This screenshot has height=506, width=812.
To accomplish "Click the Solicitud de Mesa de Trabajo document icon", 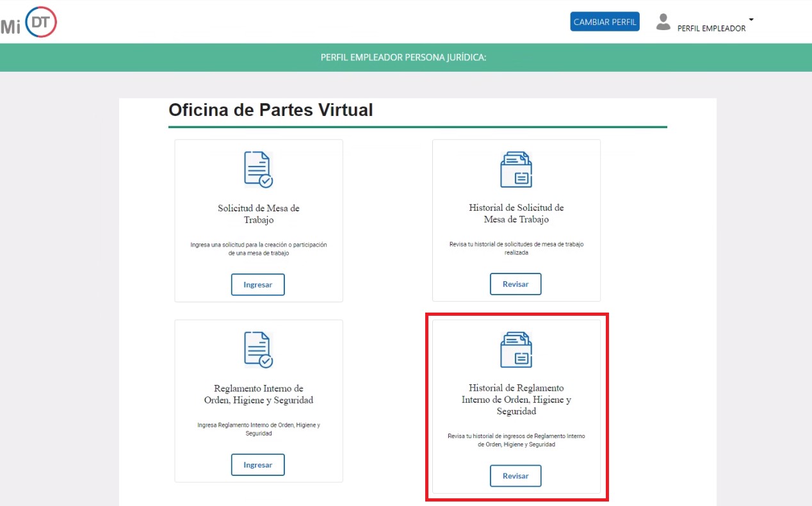I will point(258,169).
